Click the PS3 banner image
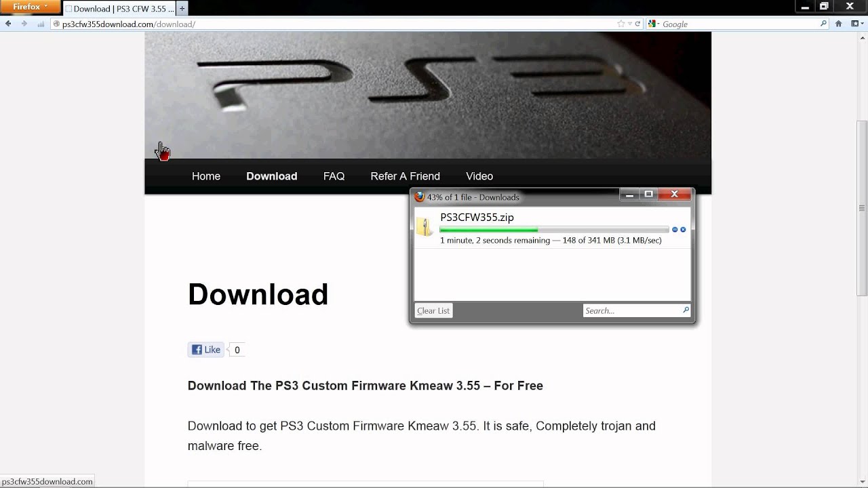 click(x=428, y=95)
